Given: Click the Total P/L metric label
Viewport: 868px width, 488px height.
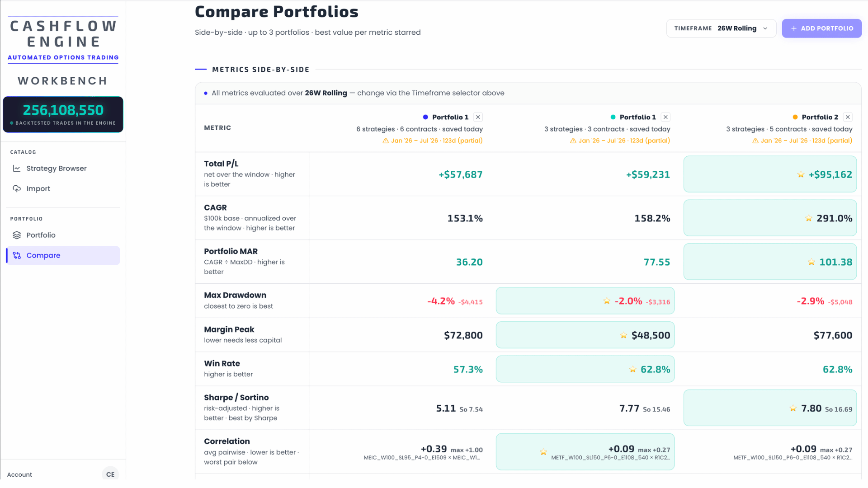Looking at the screenshot, I should tap(221, 164).
